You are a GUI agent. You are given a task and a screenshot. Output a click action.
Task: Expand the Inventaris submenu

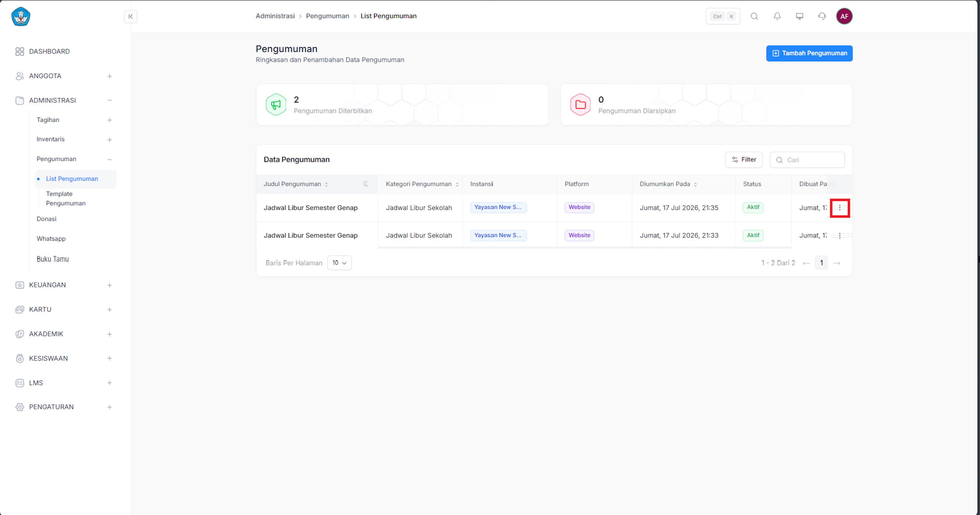tap(109, 140)
